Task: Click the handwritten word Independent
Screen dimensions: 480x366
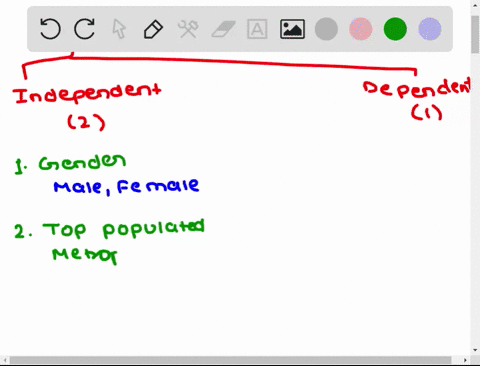Action: (x=88, y=93)
